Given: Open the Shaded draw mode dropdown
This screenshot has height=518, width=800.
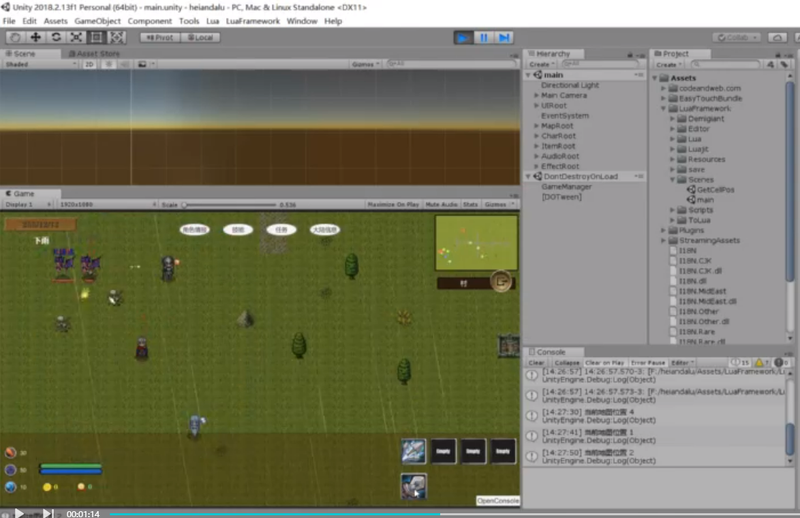Looking at the screenshot, I should [40, 64].
